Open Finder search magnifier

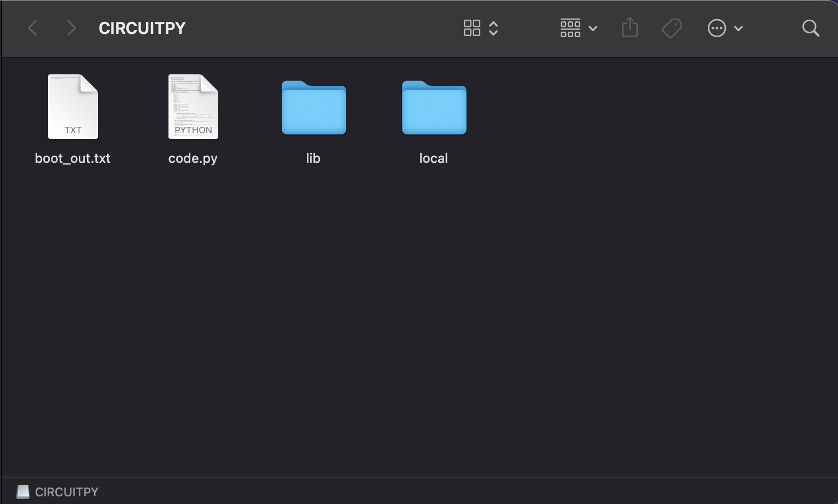[x=811, y=28]
